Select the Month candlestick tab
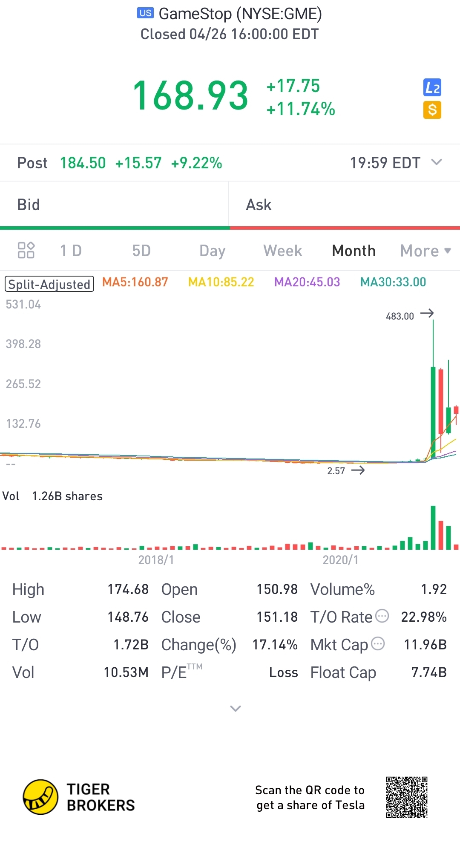The image size is (460, 868). click(x=354, y=251)
